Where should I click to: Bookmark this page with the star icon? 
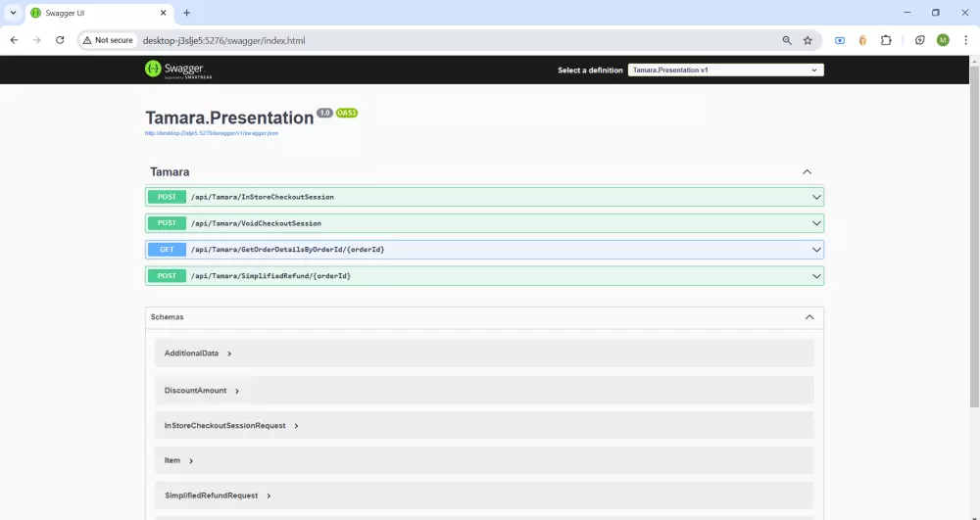coord(808,40)
